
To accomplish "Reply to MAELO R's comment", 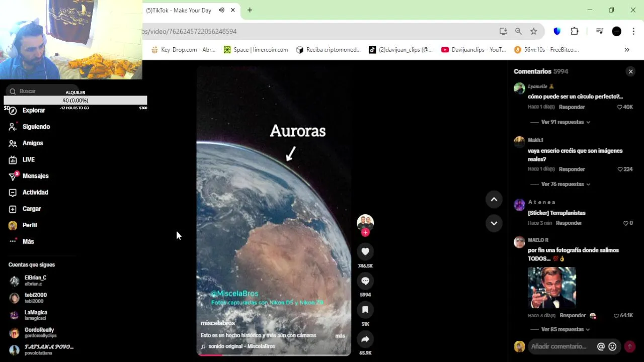I will click(x=573, y=316).
